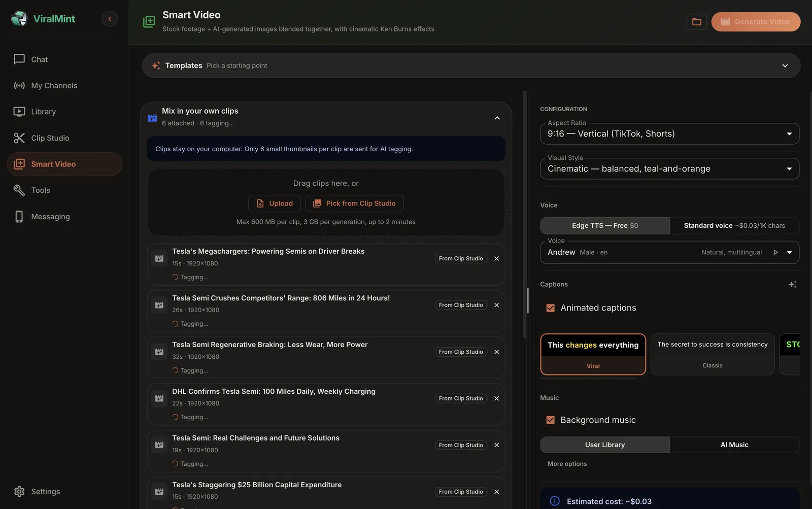Select the Edge TTS Free voice option
Screen dimensions: 812x509
605,226
